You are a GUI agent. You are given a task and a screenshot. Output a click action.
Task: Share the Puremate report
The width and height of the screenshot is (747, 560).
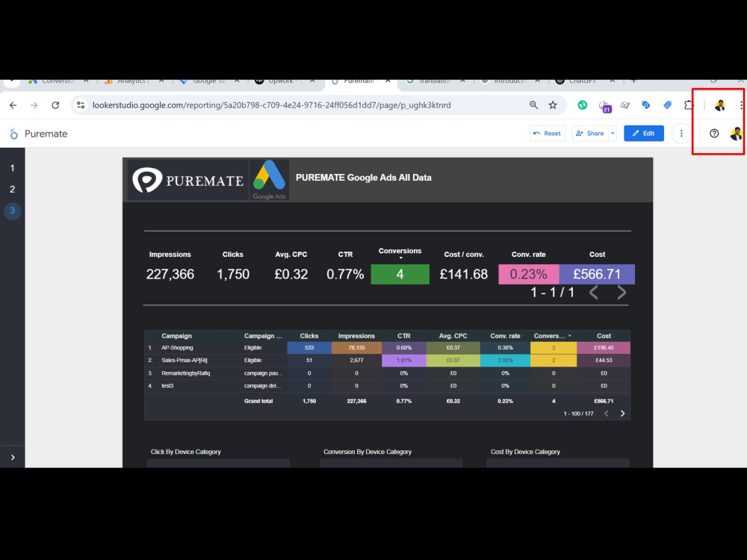pyautogui.click(x=590, y=134)
